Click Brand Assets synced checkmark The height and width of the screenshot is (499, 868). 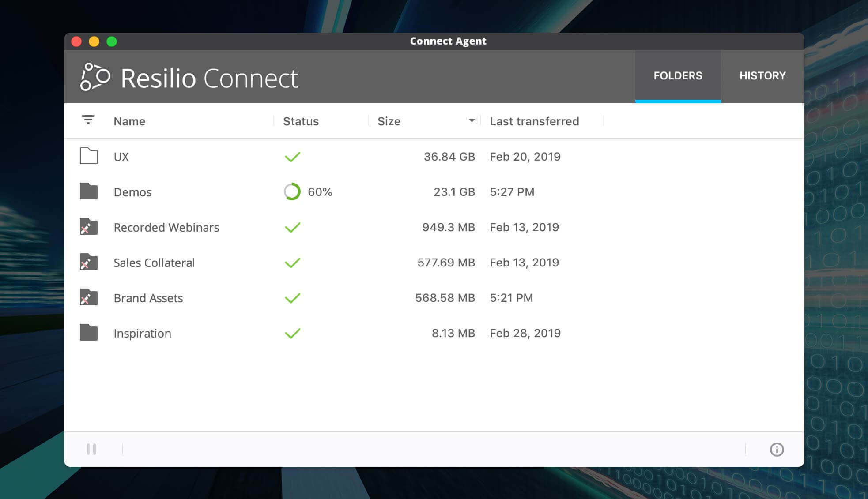tap(292, 298)
